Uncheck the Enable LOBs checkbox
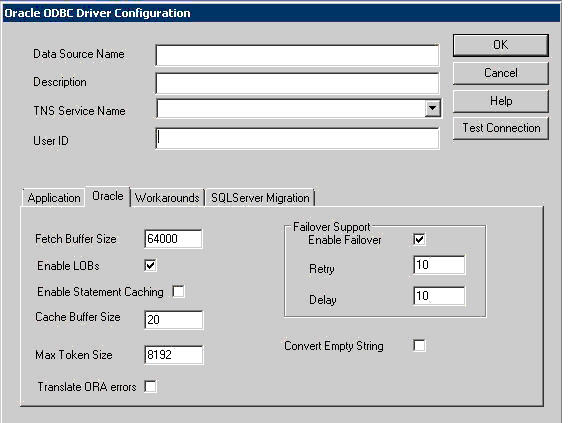The height and width of the screenshot is (423, 569). (150, 265)
